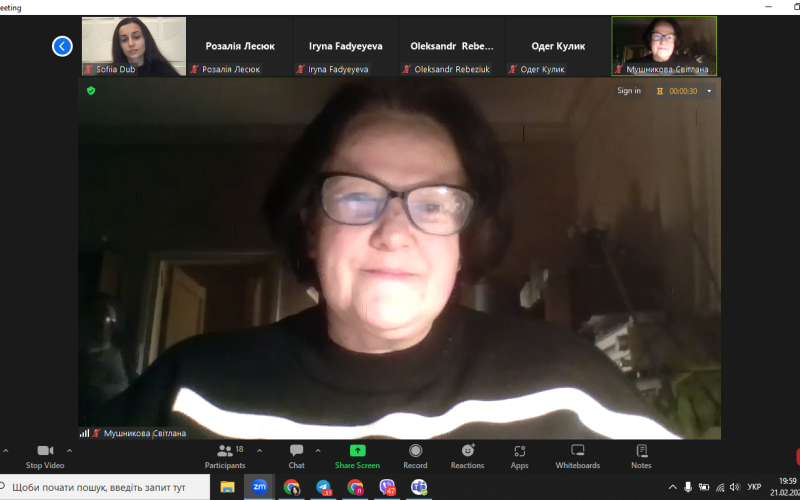
Task: Open Microsoft Teams from the taskbar
Action: (419, 487)
